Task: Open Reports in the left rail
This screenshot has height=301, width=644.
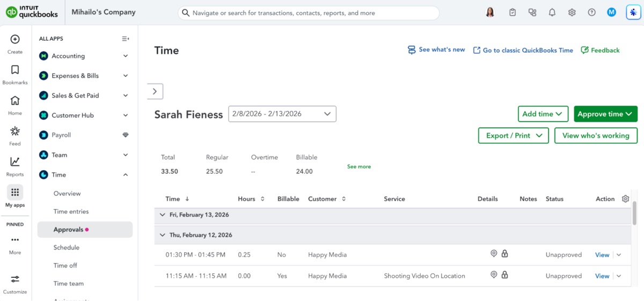Action: point(15,161)
